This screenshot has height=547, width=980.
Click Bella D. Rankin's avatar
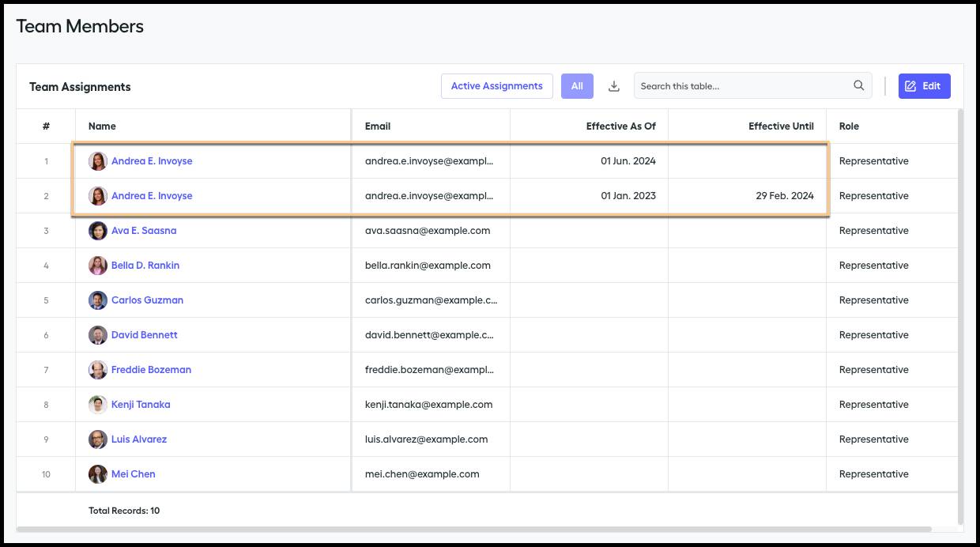click(x=98, y=266)
